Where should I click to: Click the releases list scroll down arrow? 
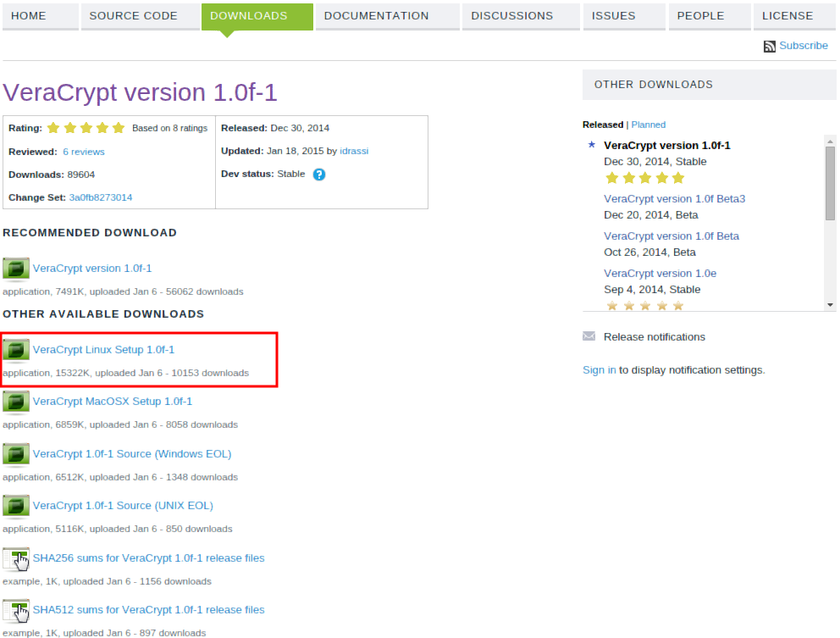pyautogui.click(x=830, y=305)
